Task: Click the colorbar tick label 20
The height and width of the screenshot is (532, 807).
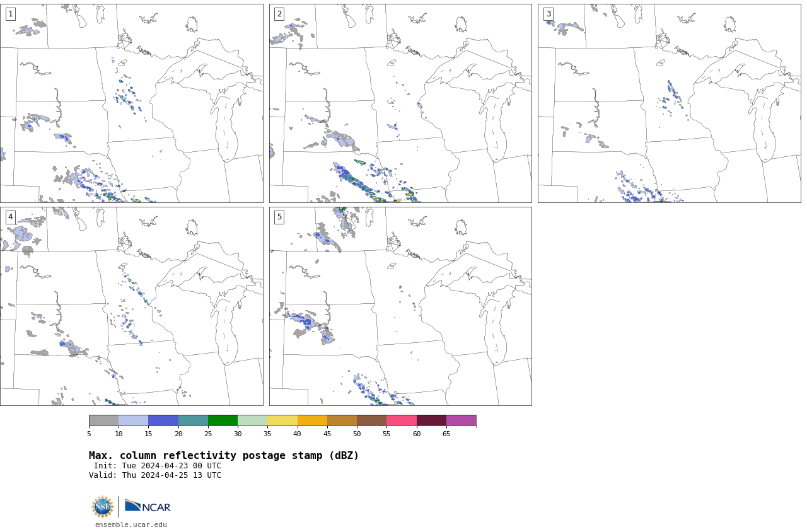Action: pos(178,434)
